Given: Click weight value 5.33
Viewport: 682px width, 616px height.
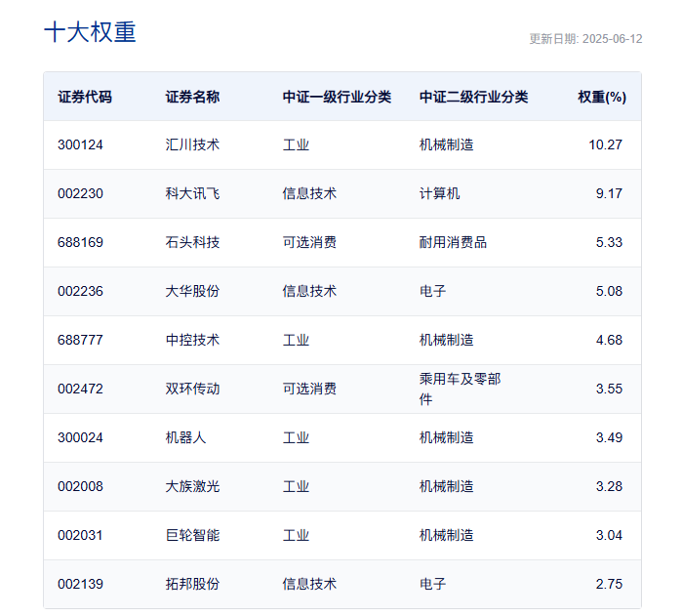Looking at the screenshot, I should [609, 242].
